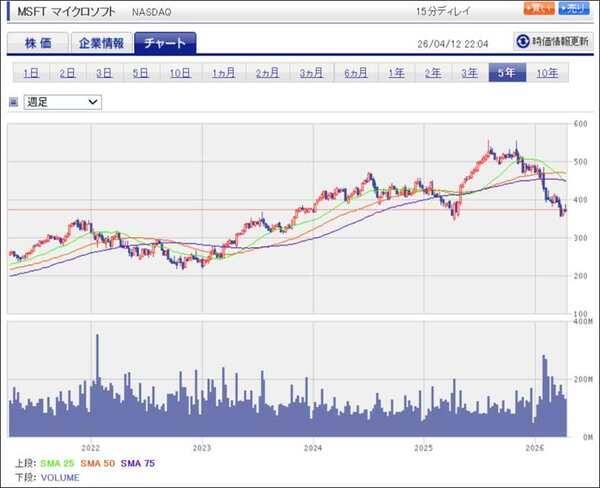The height and width of the screenshot is (488, 600).
Task: Click the refresh icon for 時価情報更新
Action: point(522,41)
